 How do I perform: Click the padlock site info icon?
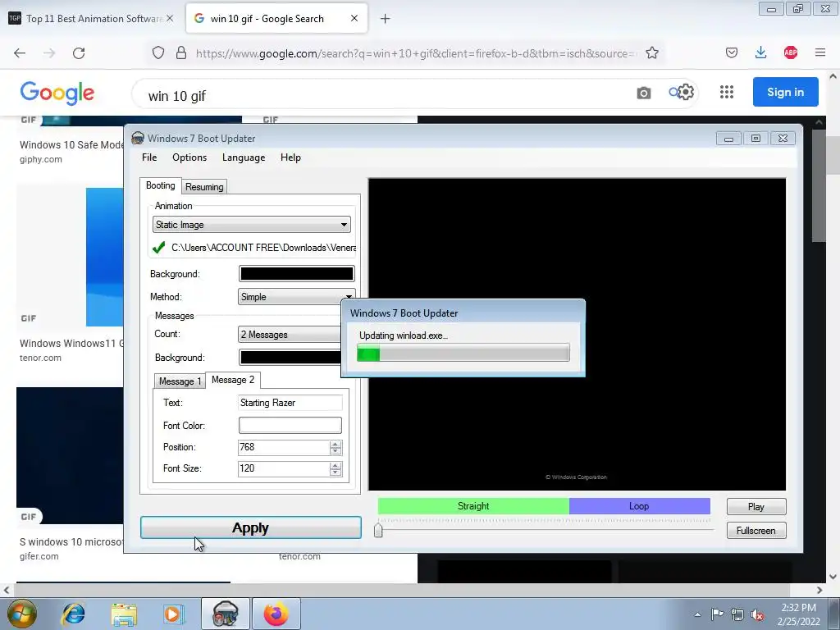pos(181,53)
